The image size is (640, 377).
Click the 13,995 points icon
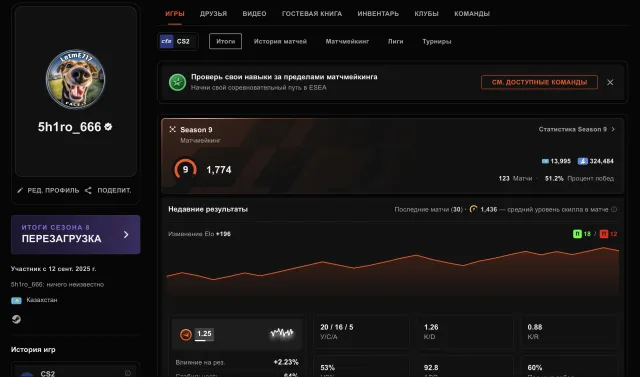click(x=545, y=161)
